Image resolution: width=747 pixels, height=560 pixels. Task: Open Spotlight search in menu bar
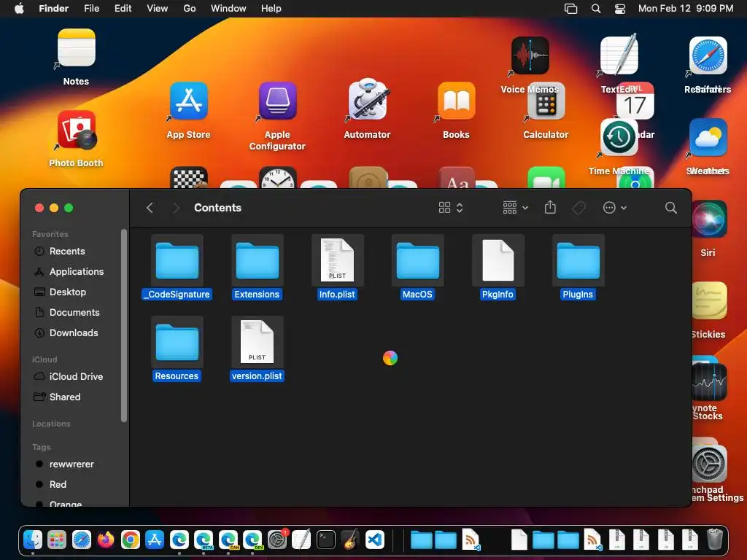pyautogui.click(x=595, y=9)
